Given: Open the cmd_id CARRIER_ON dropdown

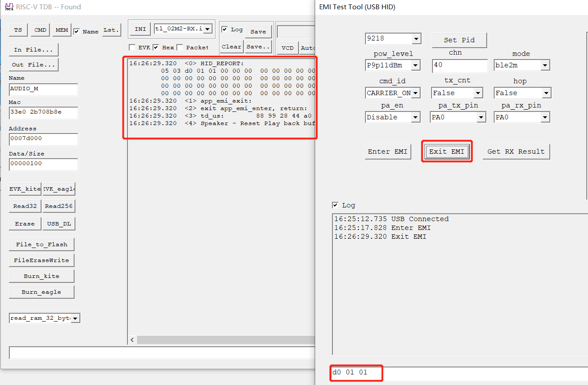Looking at the screenshot, I should pyautogui.click(x=416, y=93).
